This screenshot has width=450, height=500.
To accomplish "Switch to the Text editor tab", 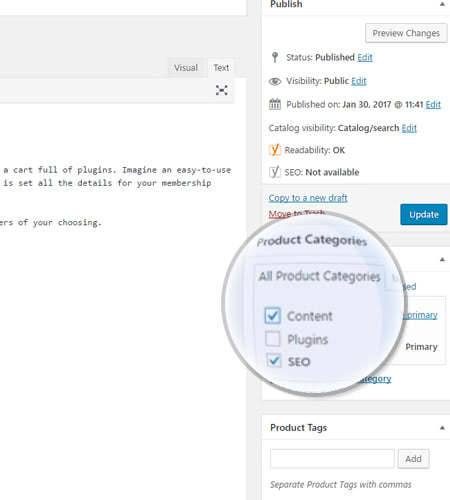I will click(x=221, y=68).
